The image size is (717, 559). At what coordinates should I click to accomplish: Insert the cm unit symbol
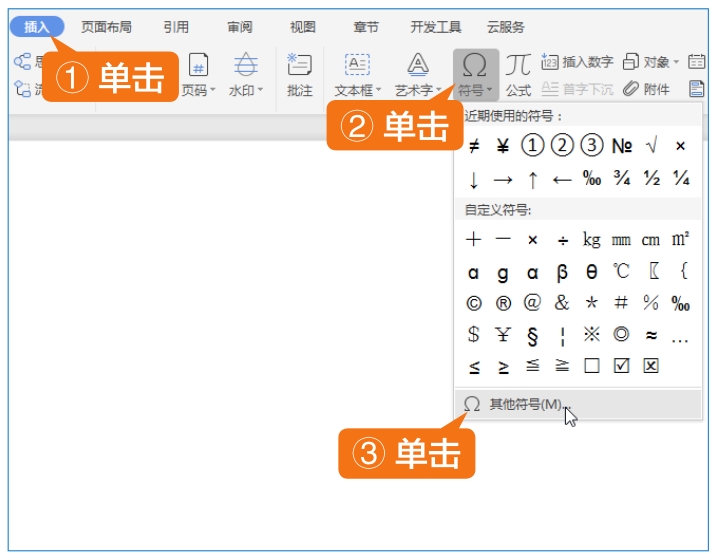click(651, 240)
